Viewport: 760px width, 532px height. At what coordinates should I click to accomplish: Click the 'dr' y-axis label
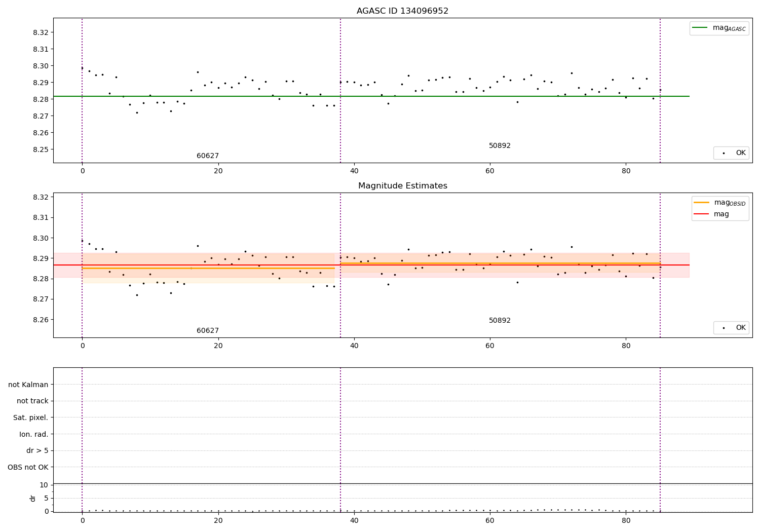pos(33,498)
